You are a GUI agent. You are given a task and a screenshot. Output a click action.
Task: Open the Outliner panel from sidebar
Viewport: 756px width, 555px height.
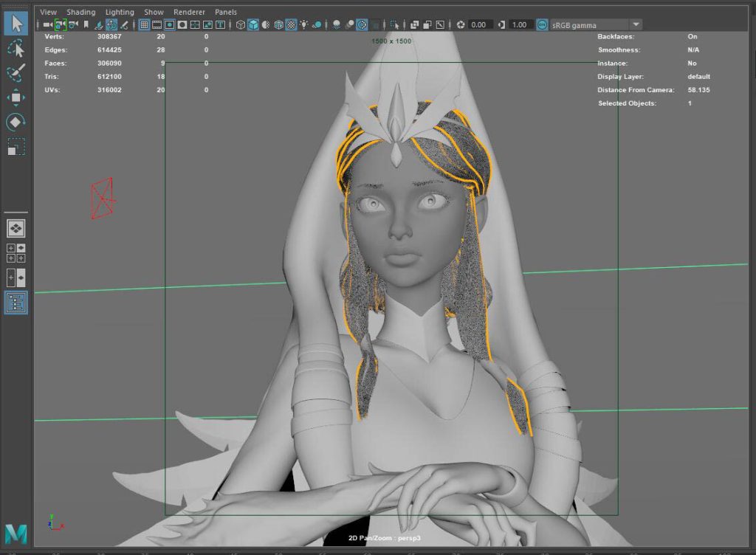tap(16, 302)
